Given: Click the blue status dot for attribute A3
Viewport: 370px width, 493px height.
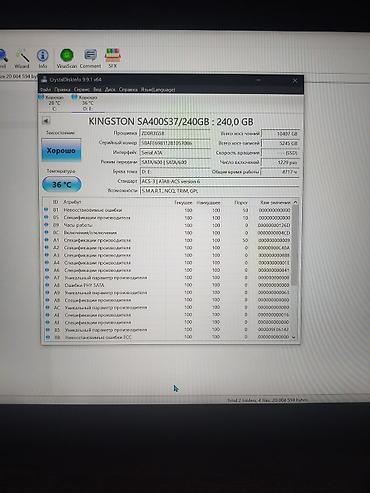Looking at the screenshot, I should 46,255.
